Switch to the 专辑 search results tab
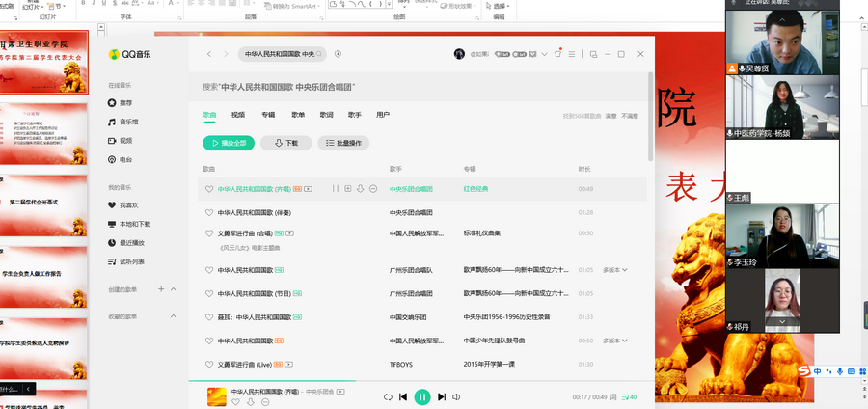Screen dimensions: 868x409 (268, 115)
